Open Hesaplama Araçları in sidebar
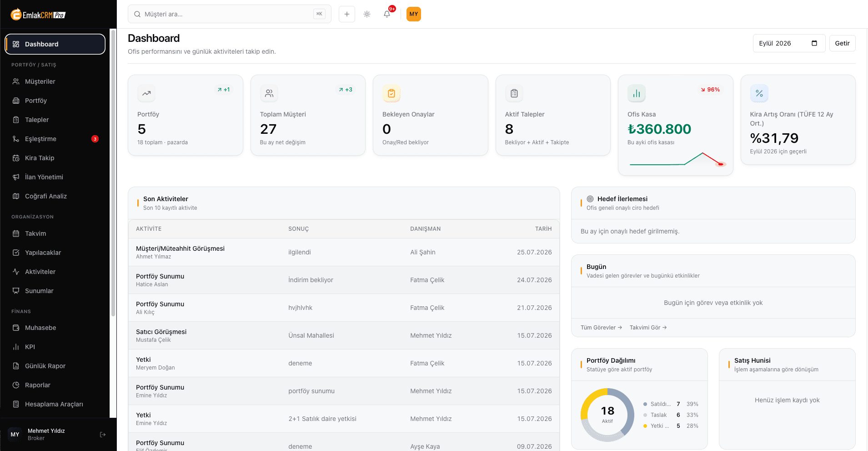The image size is (868, 451). (55, 404)
